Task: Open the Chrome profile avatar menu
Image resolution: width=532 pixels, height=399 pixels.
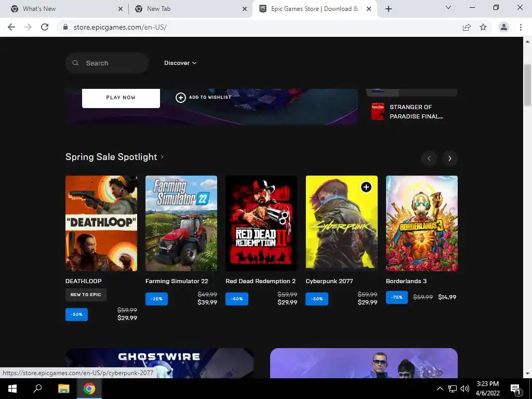Action: [x=504, y=27]
